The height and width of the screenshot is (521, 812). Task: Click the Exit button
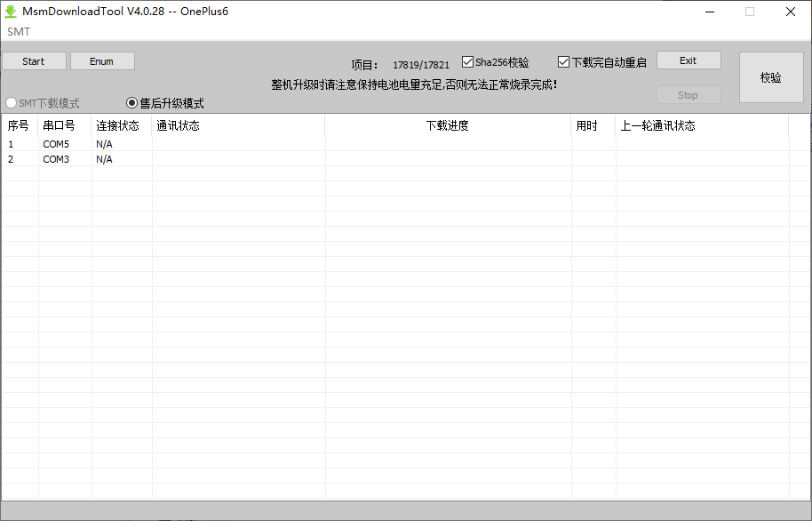coord(689,60)
